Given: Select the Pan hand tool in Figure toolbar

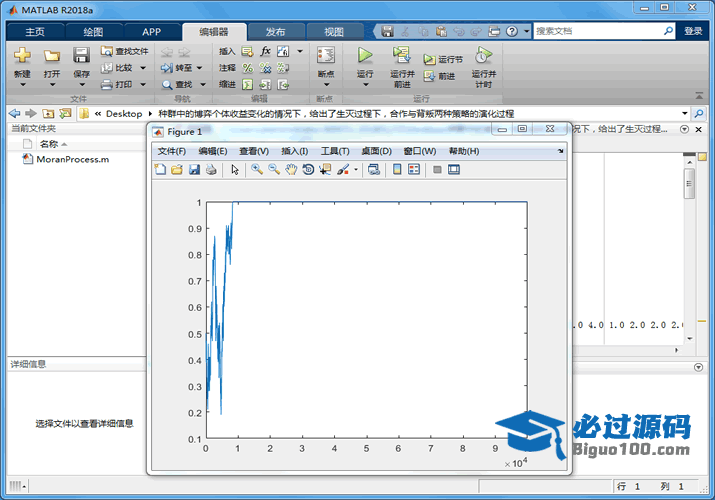Looking at the screenshot, I should 291,170.
